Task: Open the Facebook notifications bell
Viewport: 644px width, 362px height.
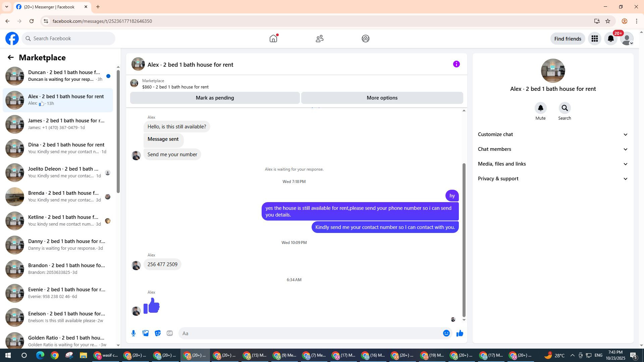Action: click(610, 39)
